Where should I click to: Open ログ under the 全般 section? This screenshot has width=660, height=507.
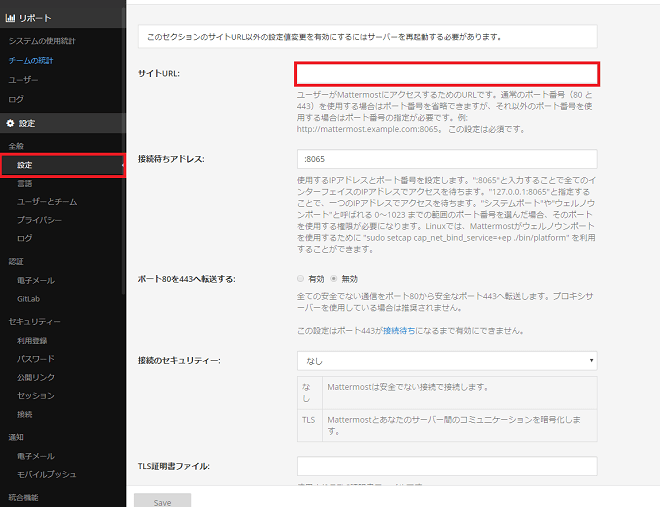click(24, 238)
